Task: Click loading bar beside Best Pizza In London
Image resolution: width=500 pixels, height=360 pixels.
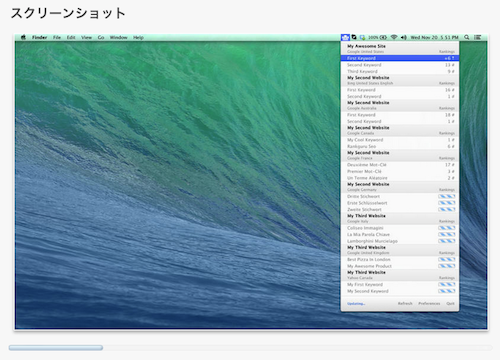Action: pos(447,259)
